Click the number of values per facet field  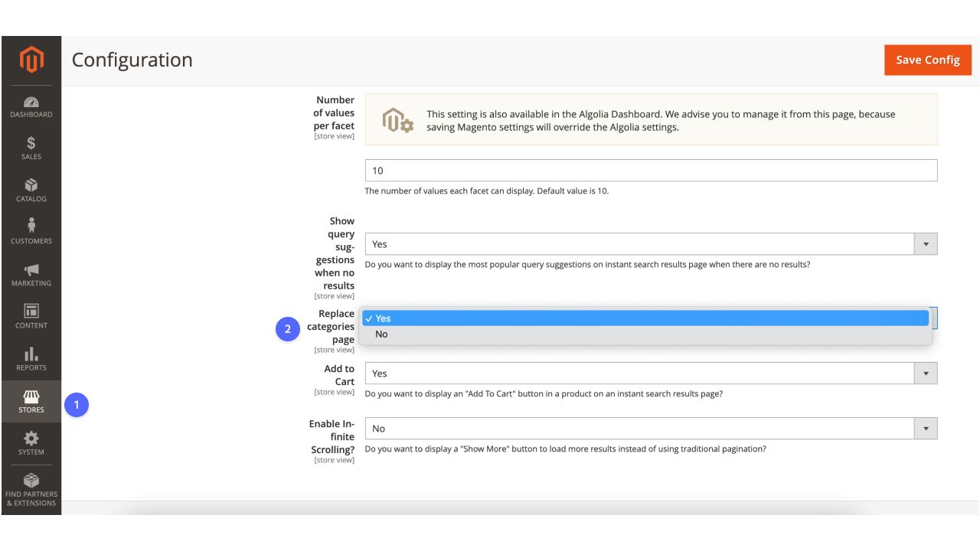pyautogui.click(x=651, y=171)
